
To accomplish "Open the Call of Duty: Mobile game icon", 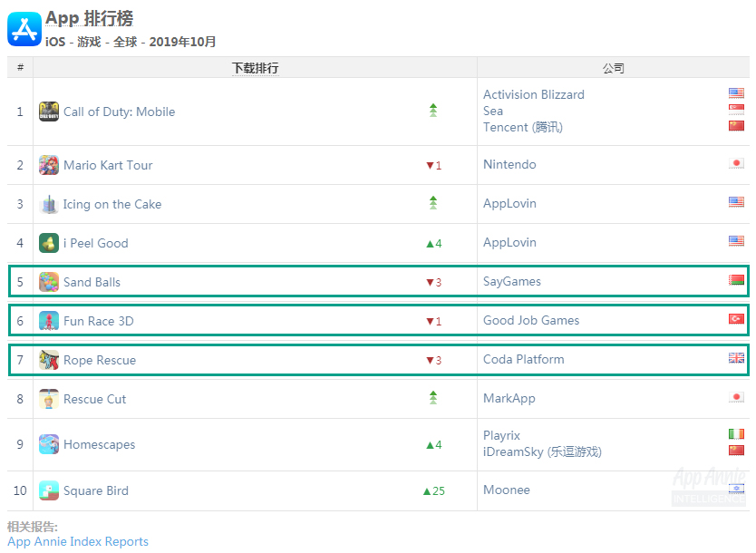I will click(49, 112).
